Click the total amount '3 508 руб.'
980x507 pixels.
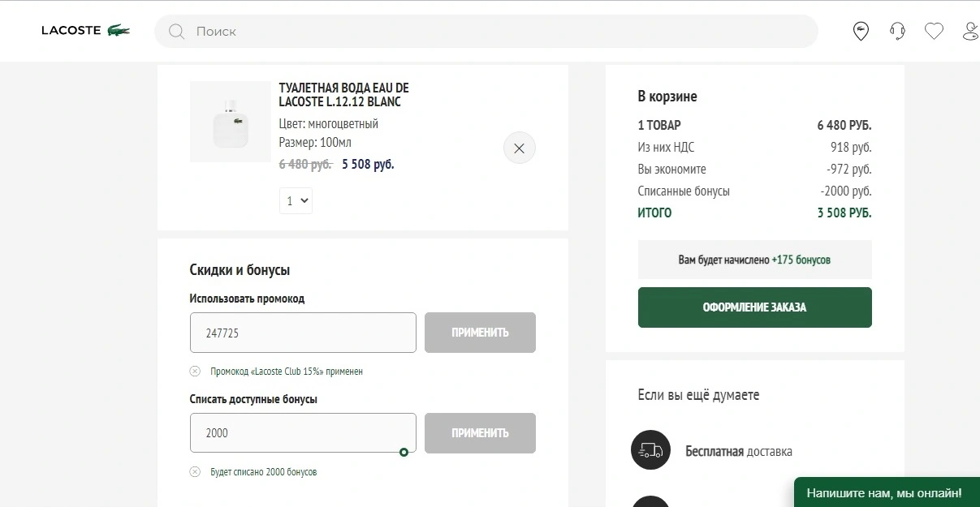point(844,213)
